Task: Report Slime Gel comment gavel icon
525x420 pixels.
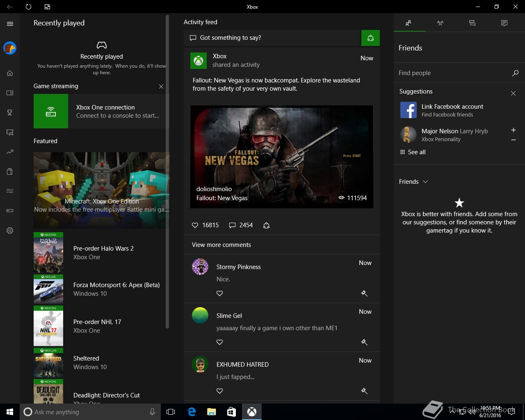Action: point(364,342)
